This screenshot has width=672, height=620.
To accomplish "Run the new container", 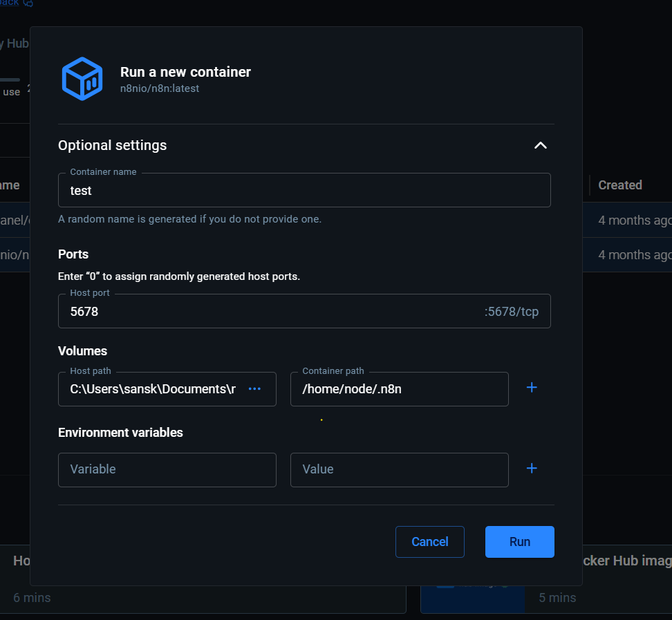I will [520, 542].
